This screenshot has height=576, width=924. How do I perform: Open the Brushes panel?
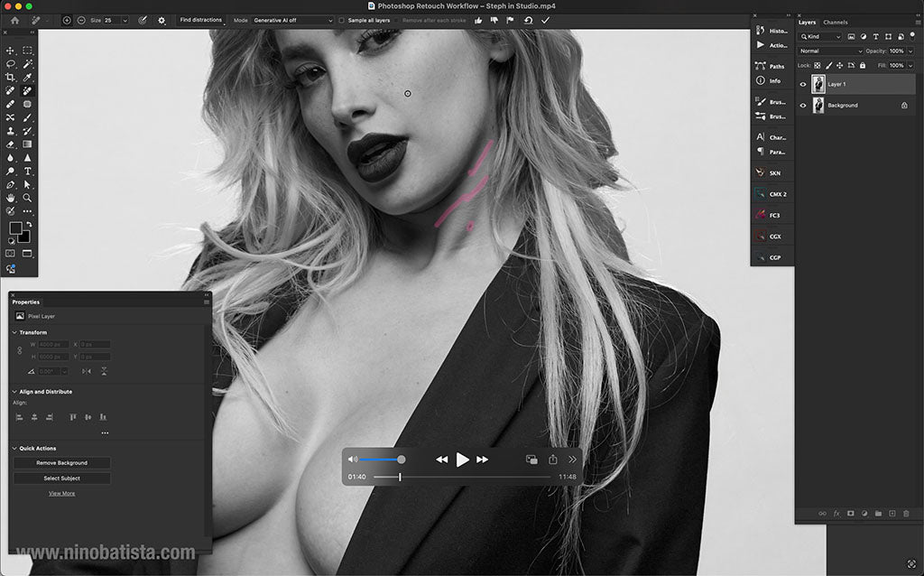click(772, 101)
